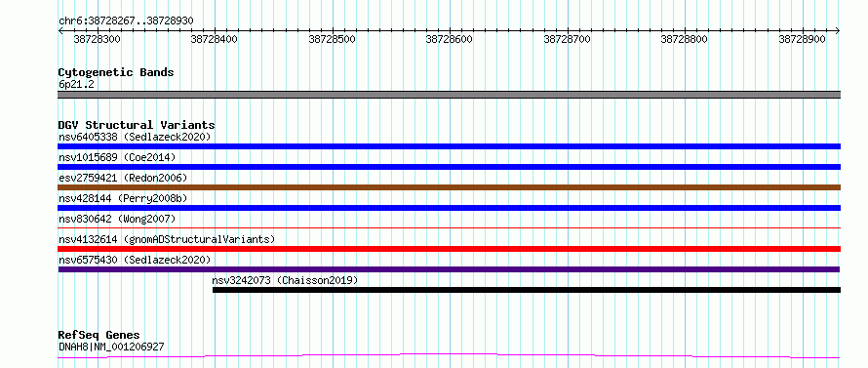Viewport: 868px width, 368px height.
Task: Click ruler position 38728500
Action: (x=333, y=39)
